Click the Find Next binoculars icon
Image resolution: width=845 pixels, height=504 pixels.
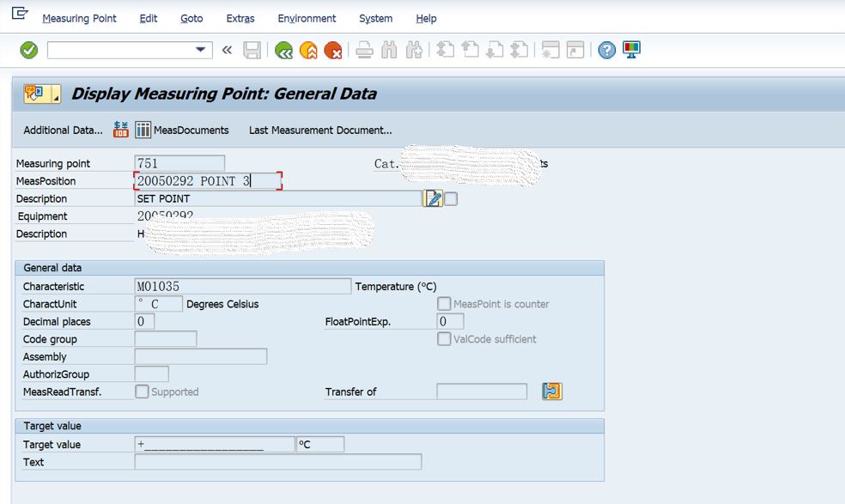coord(415,50)
